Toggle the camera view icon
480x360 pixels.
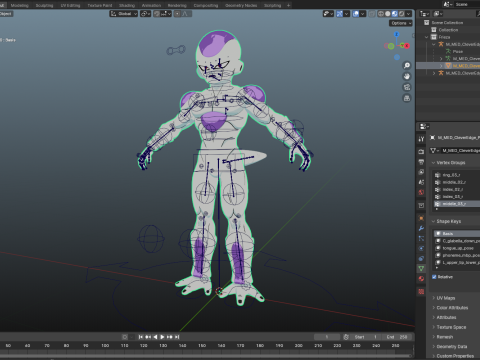tap(407, 87)
